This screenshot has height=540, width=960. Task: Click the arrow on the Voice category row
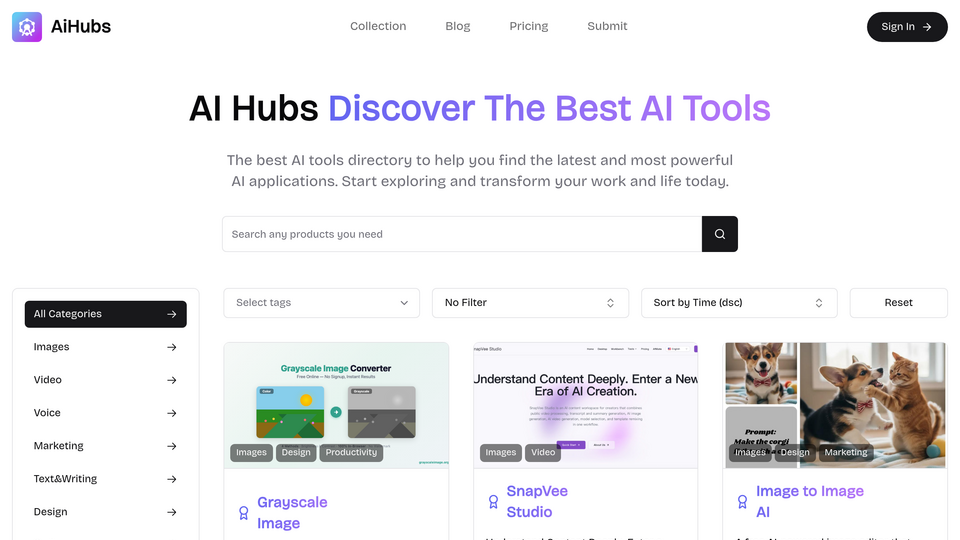pyautogui.click(x=171, y=413)
